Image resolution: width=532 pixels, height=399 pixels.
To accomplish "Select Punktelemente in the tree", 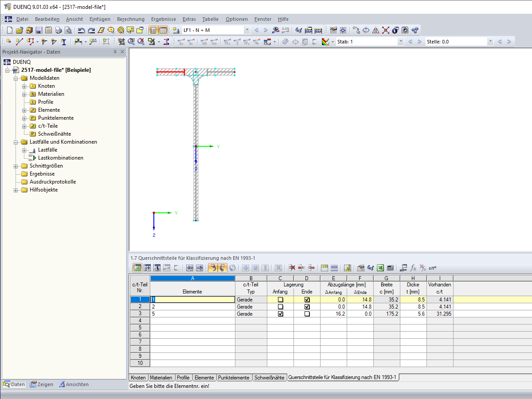I will tap(56, 118).
